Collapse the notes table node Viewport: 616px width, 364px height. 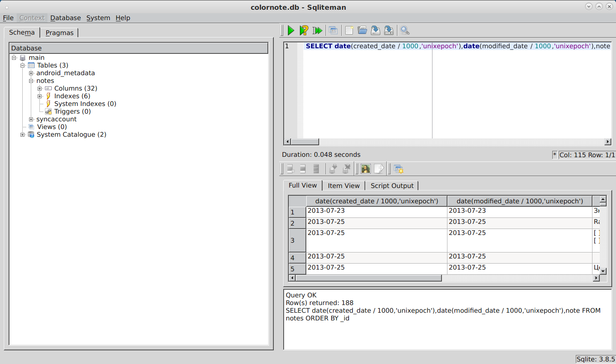(31, 81)
